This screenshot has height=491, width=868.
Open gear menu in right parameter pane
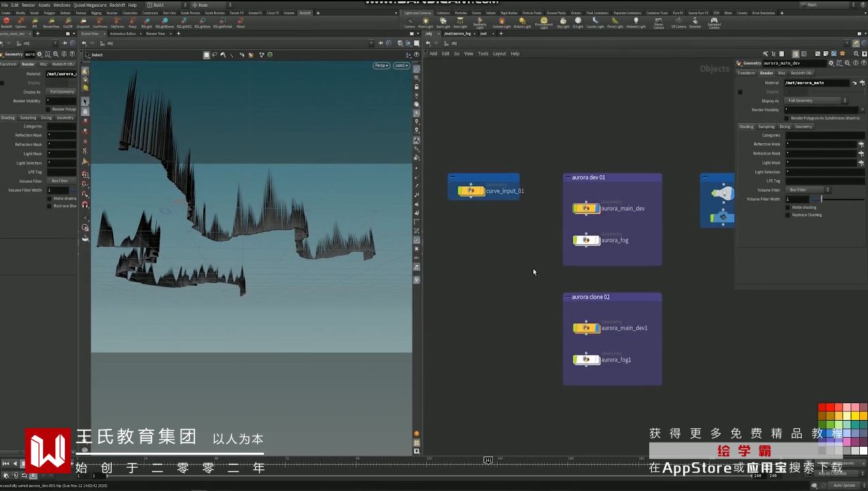[830, 63]
